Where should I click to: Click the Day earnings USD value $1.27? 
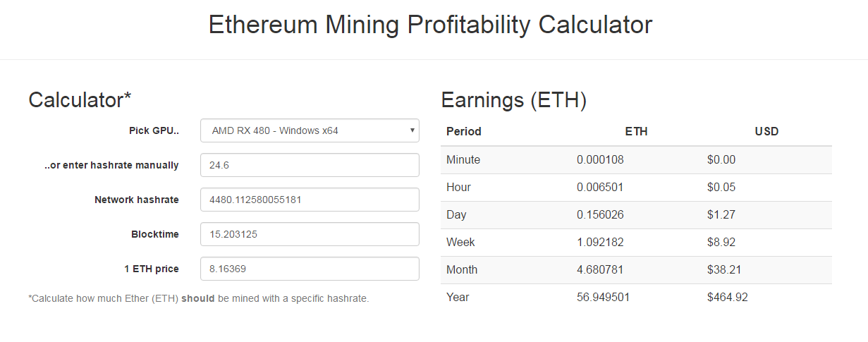click(721, 215)
